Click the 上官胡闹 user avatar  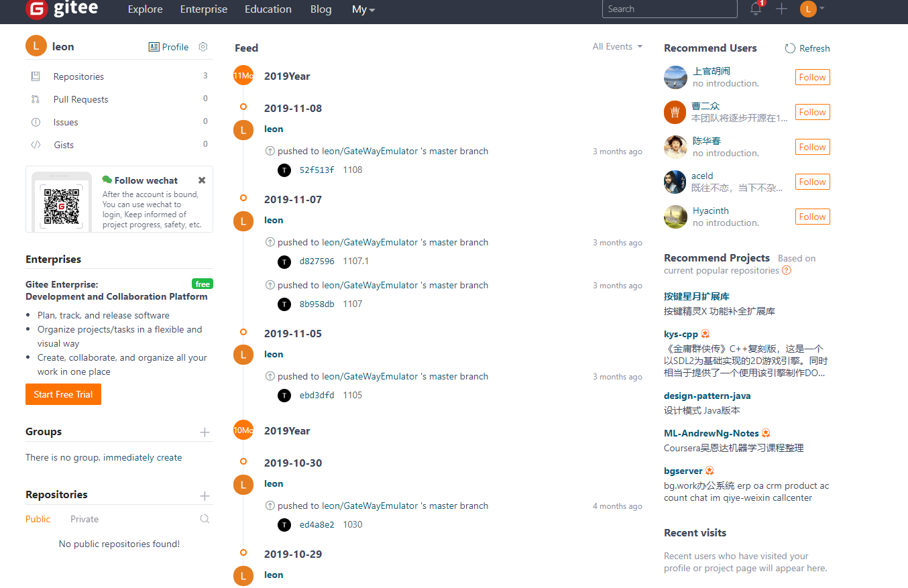[675, 77]
